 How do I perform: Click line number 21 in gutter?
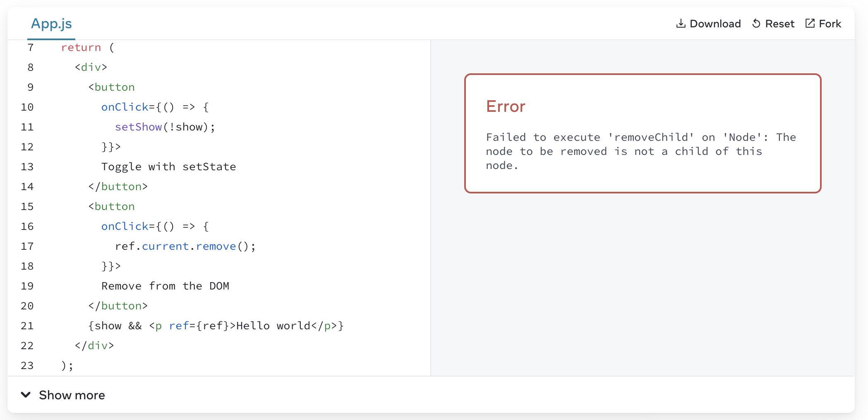tap(27, 326)
